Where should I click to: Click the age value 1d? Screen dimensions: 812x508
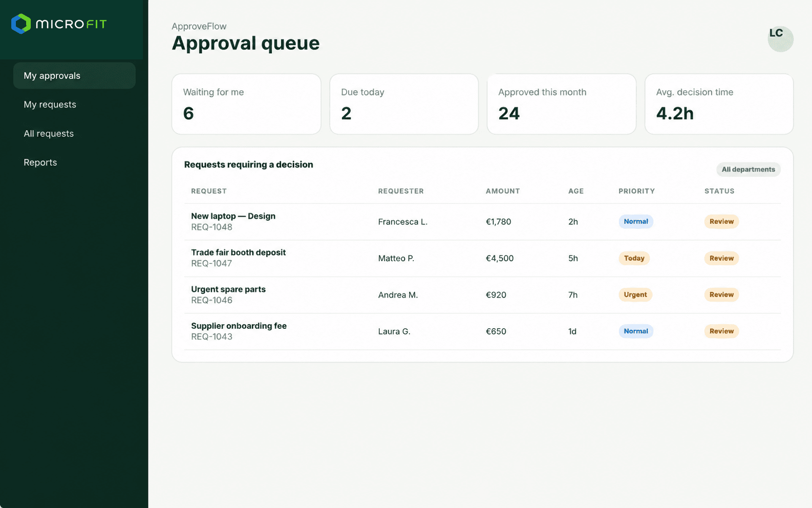572,331
